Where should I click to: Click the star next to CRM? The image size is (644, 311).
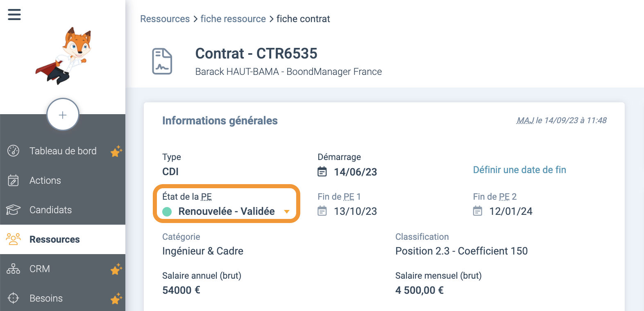(116, 269)
